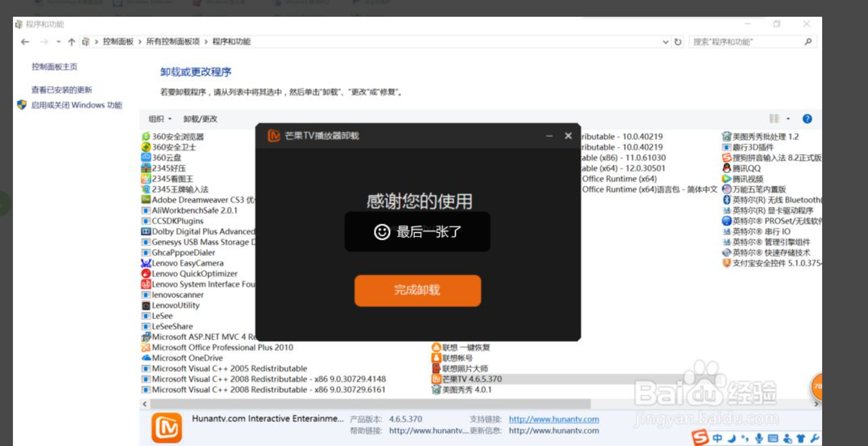The height and width of the screenshot is (446, 868).
Task: Open 控制面板主页 link
Action: tap(54, 66)
